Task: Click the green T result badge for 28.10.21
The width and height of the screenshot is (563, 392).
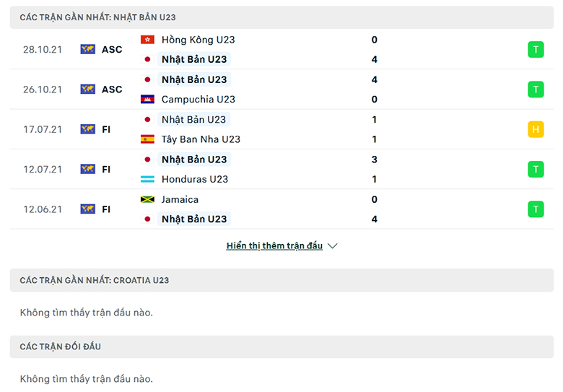Action: (536, 50)
